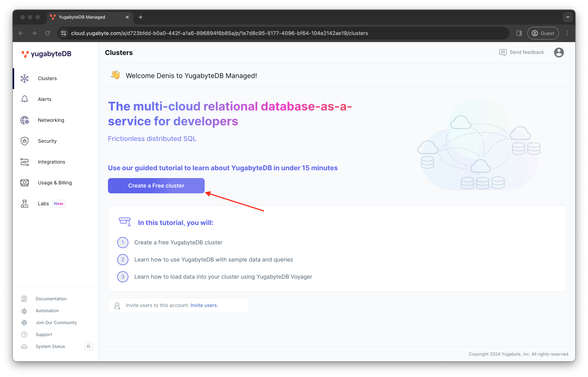588x377 pixels.
Task: Follow the Invite users link
Action: [204, 305]
